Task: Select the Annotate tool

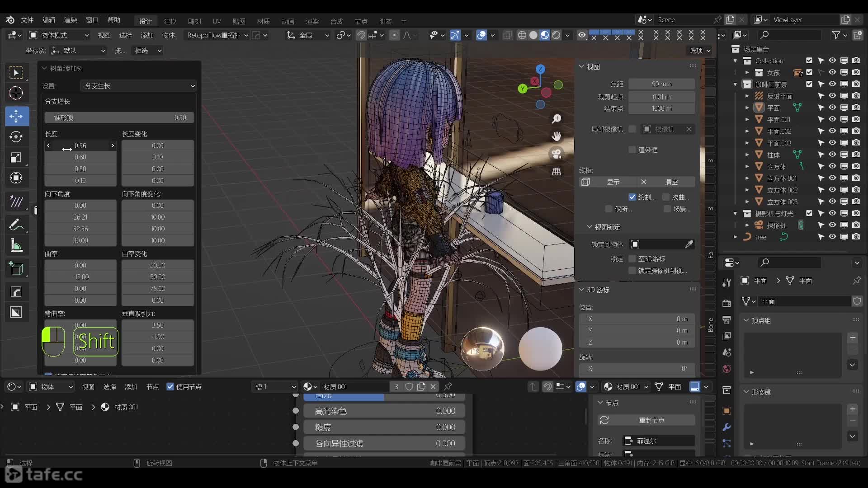Action: pos(16,225)
